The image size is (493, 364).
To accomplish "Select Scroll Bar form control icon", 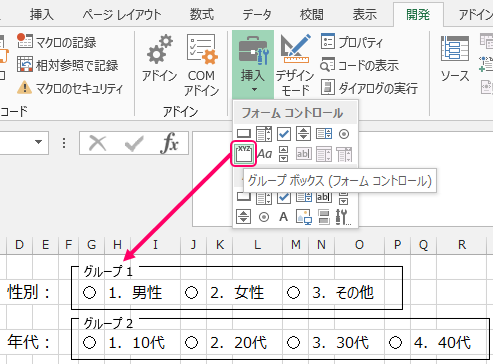I will 283,154.
